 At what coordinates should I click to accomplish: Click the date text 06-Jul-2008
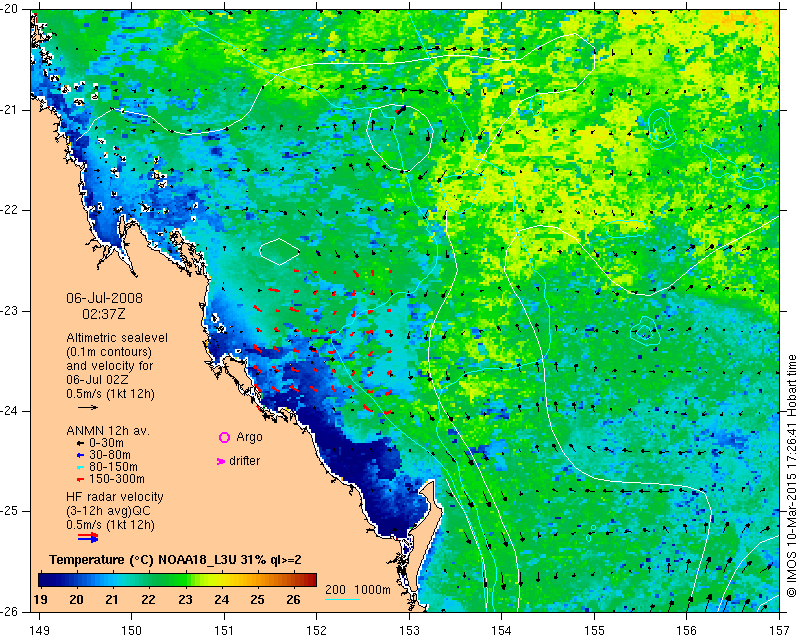point(105,298)
